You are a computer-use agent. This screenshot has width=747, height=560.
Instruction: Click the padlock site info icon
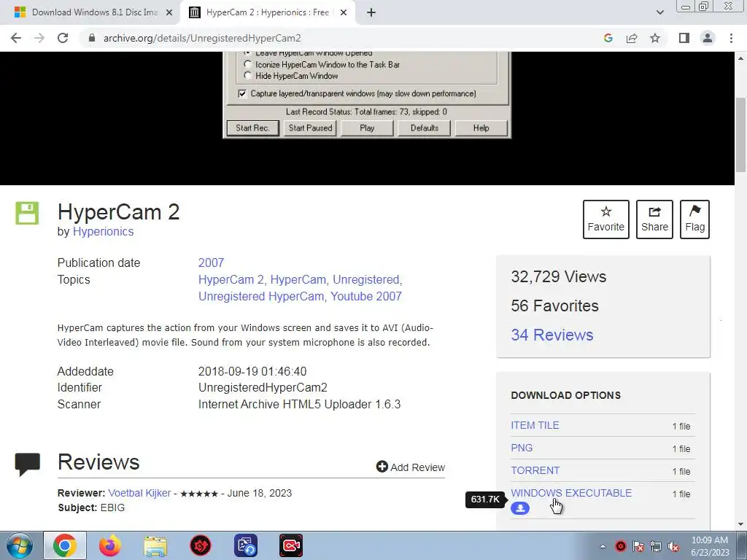click(x=92, y=38)
